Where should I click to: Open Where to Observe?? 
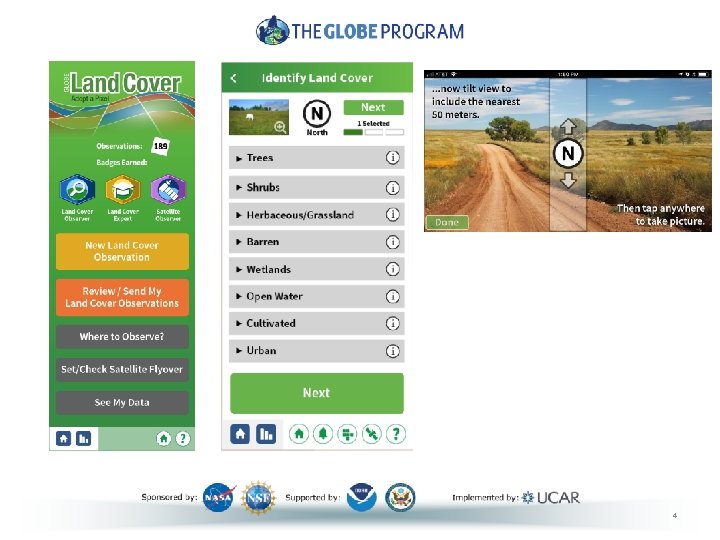(122, 336)
